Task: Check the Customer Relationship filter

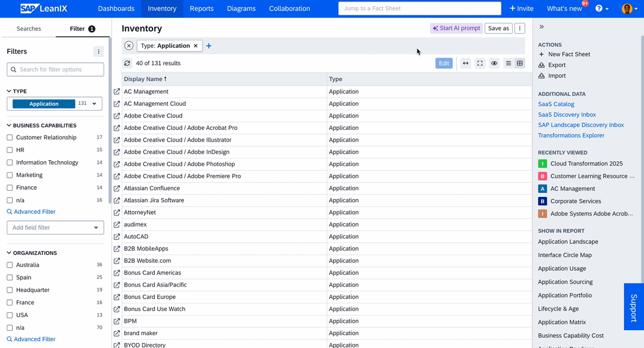Action: [10, 138]
